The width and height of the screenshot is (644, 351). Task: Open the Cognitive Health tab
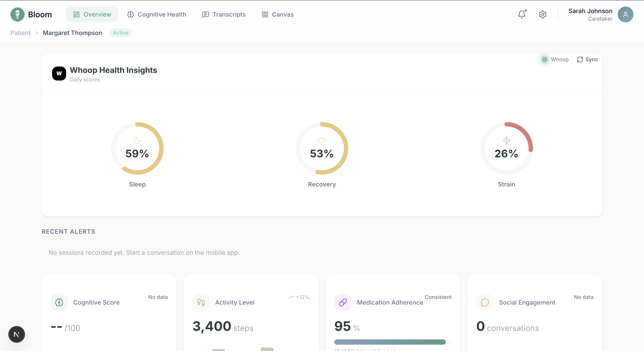pyautogui.click(x=157, y=14)
